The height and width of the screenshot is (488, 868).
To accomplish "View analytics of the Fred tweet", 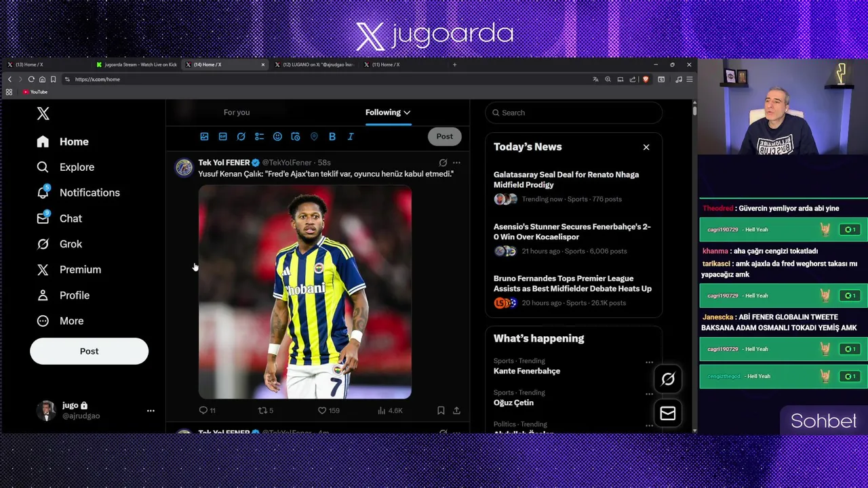I will (390, 410).
